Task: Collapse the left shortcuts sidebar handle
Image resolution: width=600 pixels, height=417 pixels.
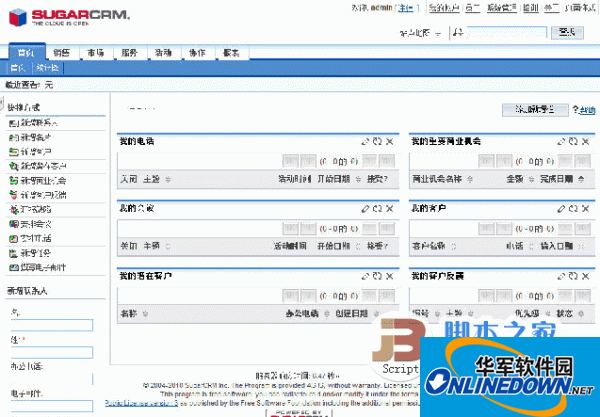Action: coord(2,103)
